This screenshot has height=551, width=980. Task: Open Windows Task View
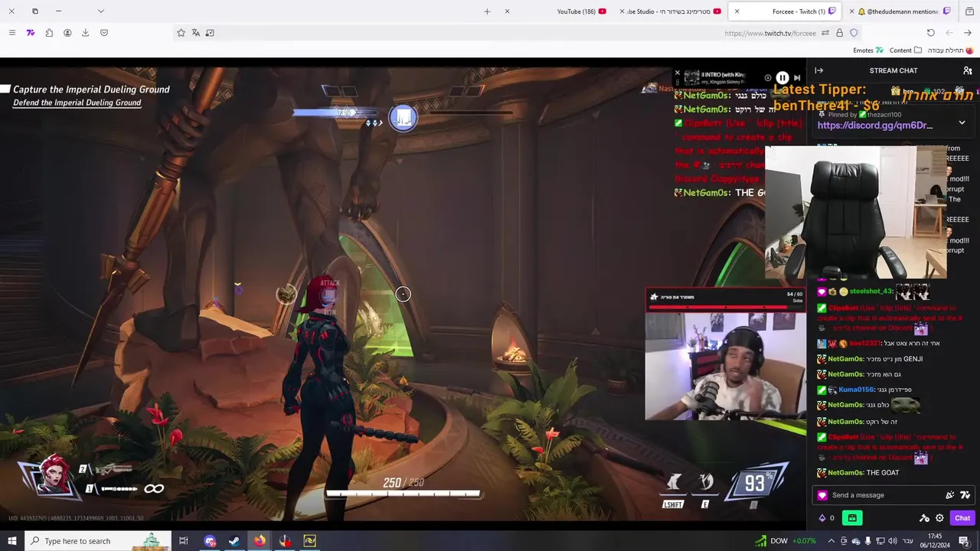[184, 541]
